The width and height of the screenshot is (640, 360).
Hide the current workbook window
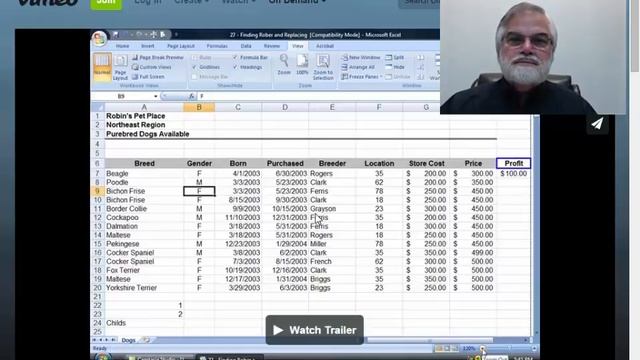coord(395,67)
